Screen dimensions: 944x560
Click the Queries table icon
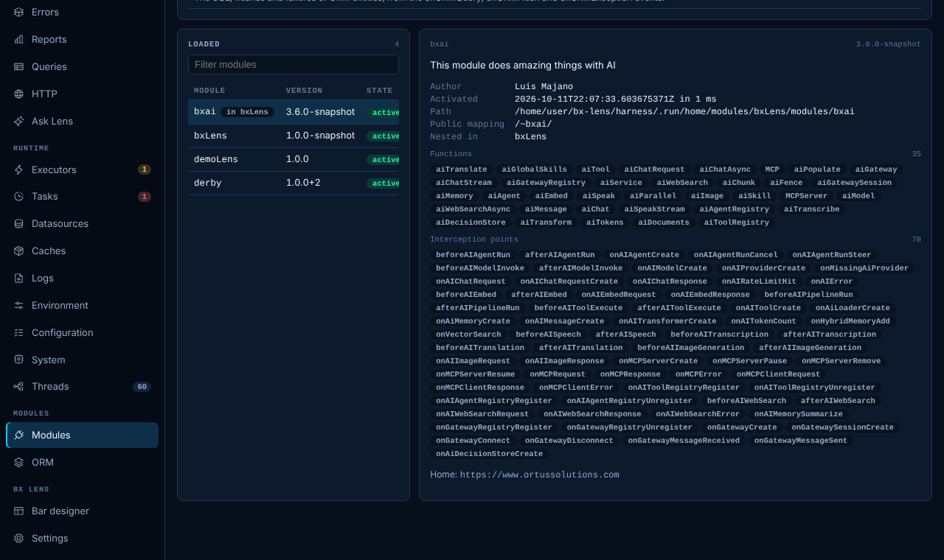tap(18, 66)
